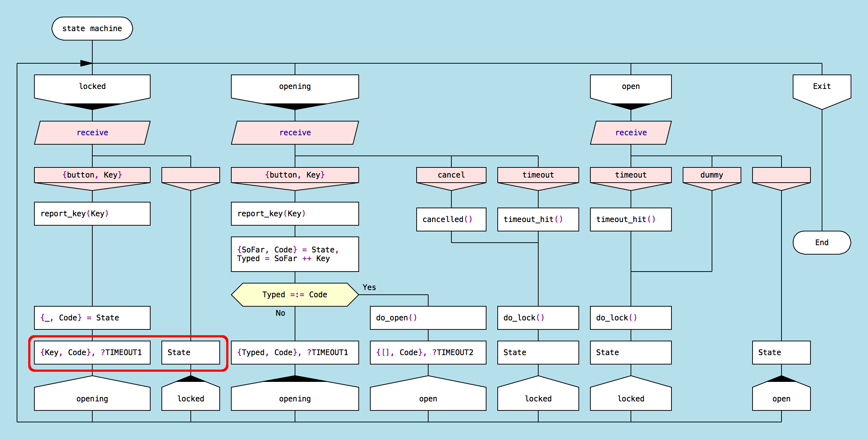Screen dimensions: 868x439
Task: Select the '{[], Code}, ?TIMEOUT2' box
Action: pos(428,353)
